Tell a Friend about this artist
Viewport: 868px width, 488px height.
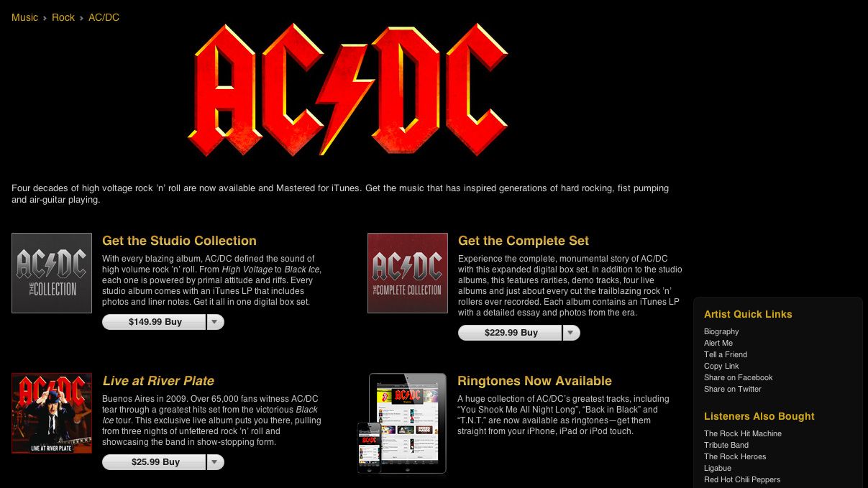click(726, 354)
